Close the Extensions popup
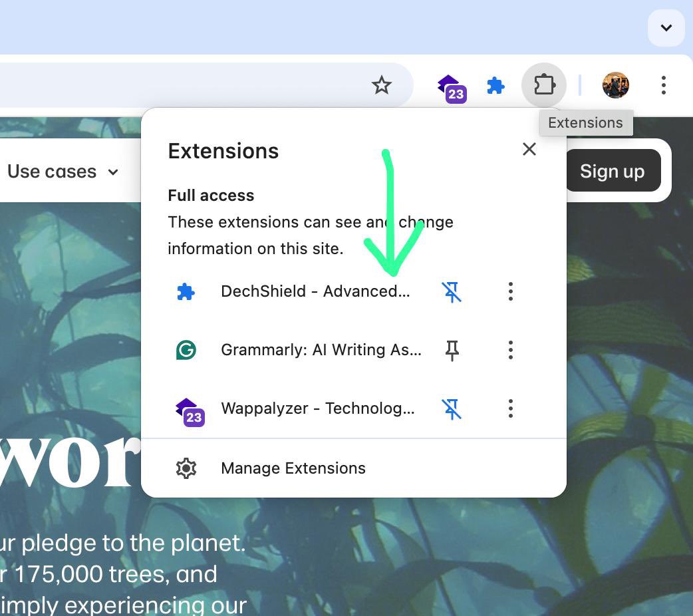Viewport: 693px width, 616px height. click(529, 149)
